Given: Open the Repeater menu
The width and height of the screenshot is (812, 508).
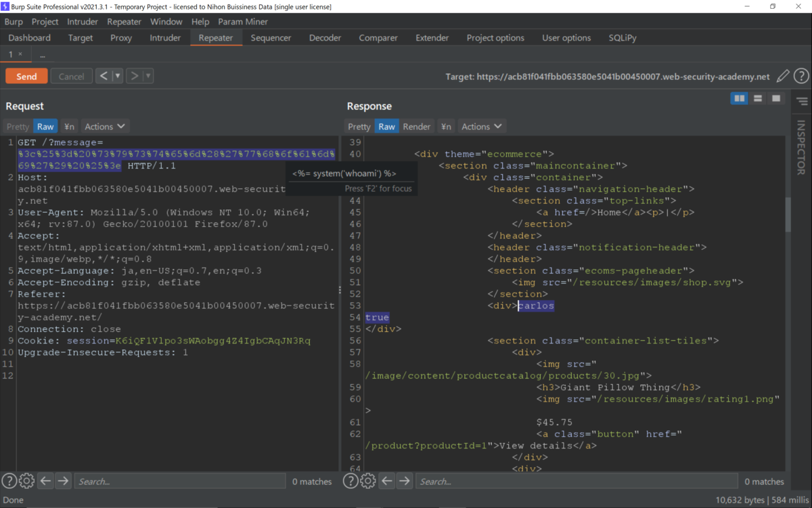Looking at the screenshot, I should [124, 22].
